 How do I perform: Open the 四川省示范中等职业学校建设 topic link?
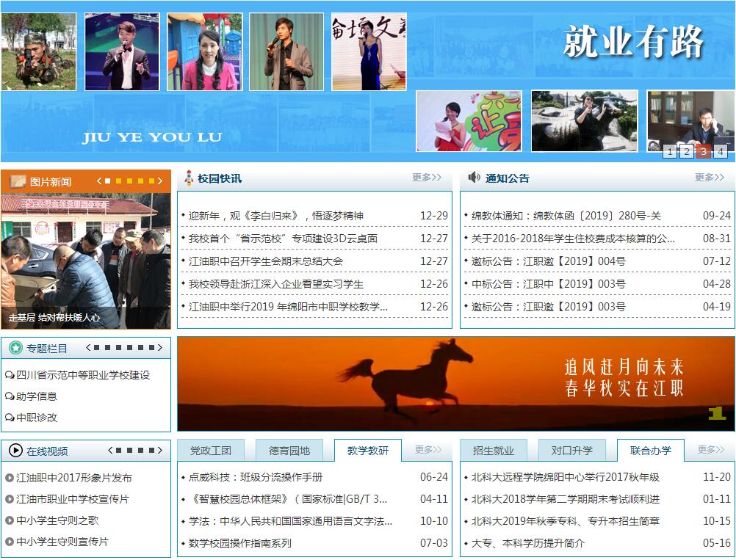(83, 375)
